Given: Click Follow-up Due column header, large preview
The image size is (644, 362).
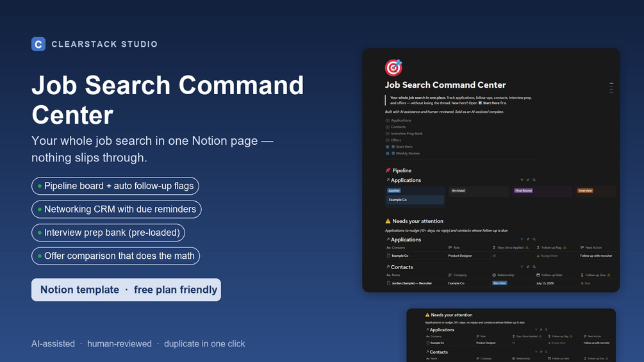Looking at the screenshot, I should coord(595,275).
